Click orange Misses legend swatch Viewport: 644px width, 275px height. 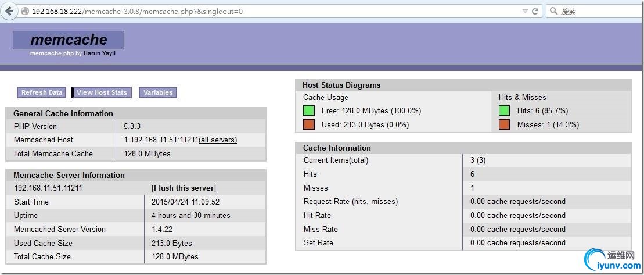(x=505, y=124)
